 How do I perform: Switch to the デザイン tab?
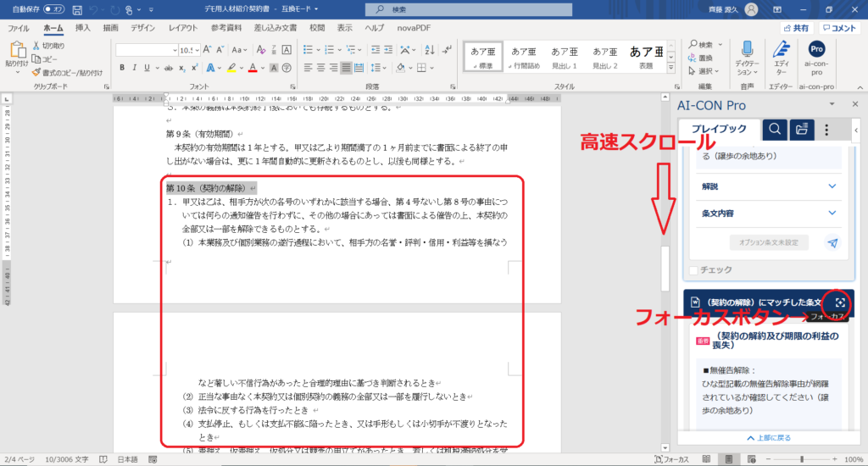coord(142,28)
